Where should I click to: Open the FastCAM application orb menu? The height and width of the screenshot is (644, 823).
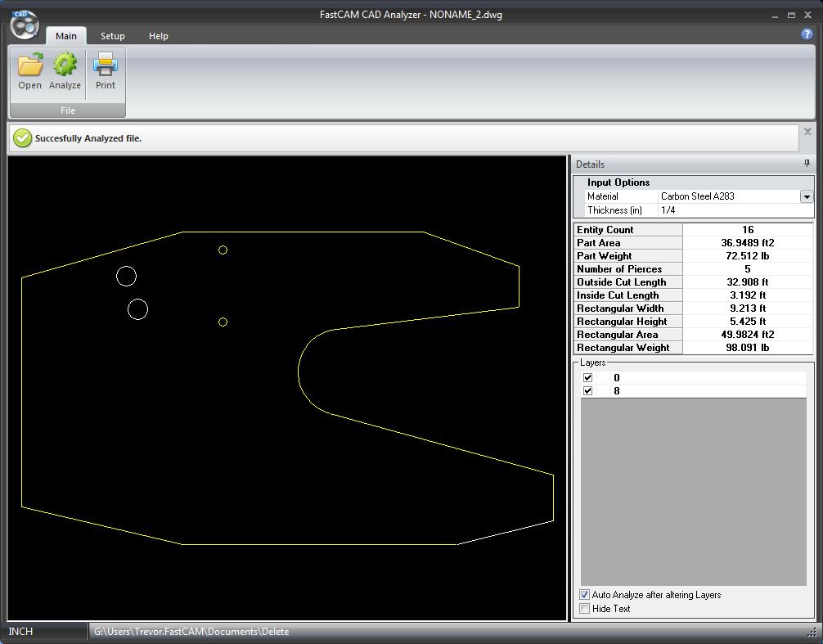click(x=25, y=25)
